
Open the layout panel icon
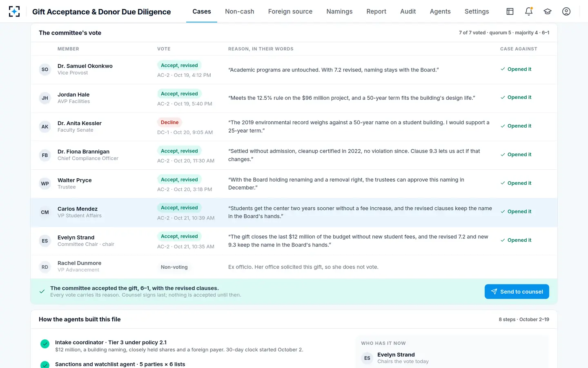pos(510,11)
